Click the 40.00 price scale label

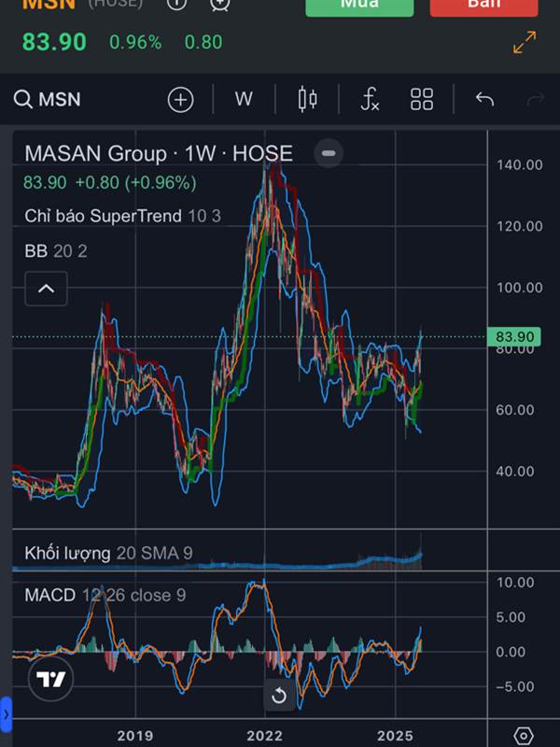[515, 472]
